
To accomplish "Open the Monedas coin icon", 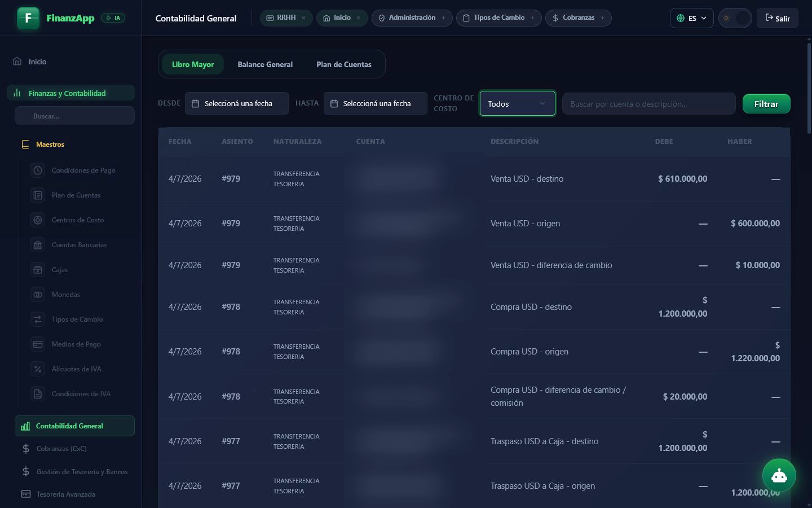I will click(38, 295).
